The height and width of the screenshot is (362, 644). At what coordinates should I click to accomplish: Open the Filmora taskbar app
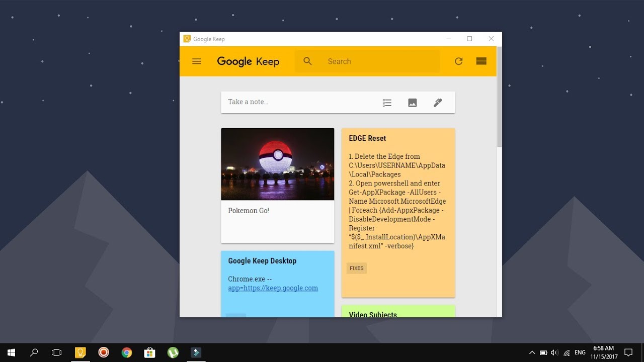[196, 352]
